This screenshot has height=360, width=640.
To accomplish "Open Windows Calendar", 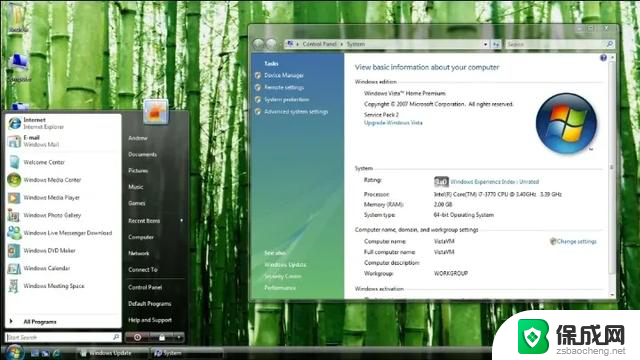I will 63,268.
